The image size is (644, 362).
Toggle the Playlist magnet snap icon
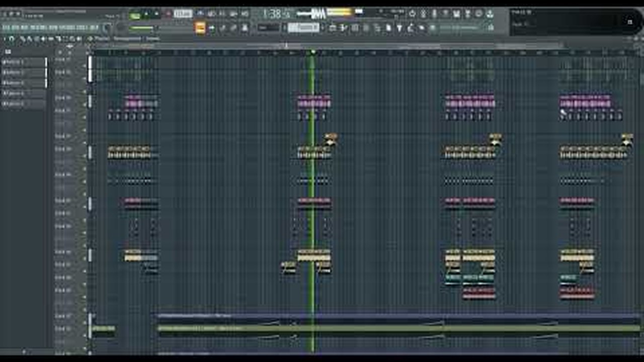12,39
